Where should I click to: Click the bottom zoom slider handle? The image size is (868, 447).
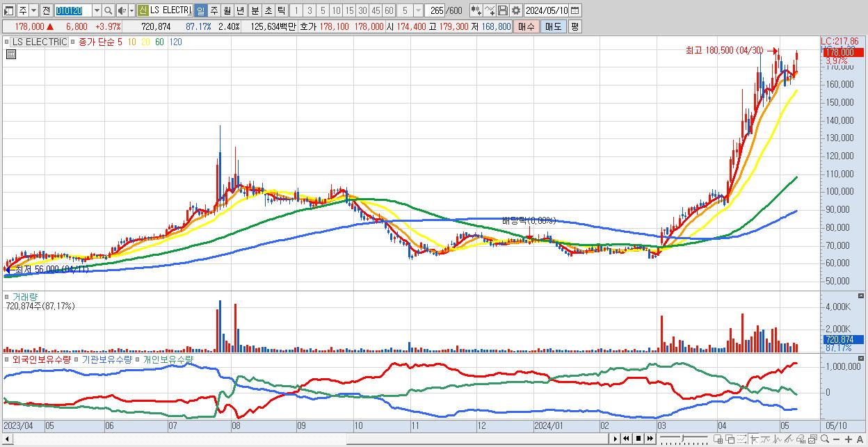click(x=682, y=438)
